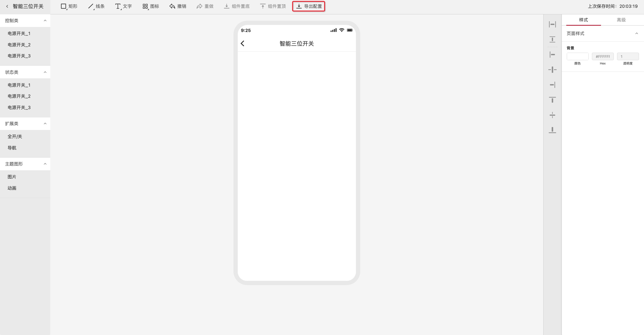Viewport: 644px width, 335px height.
Task: Click the align left edge icon
Action: click(552, 55)
